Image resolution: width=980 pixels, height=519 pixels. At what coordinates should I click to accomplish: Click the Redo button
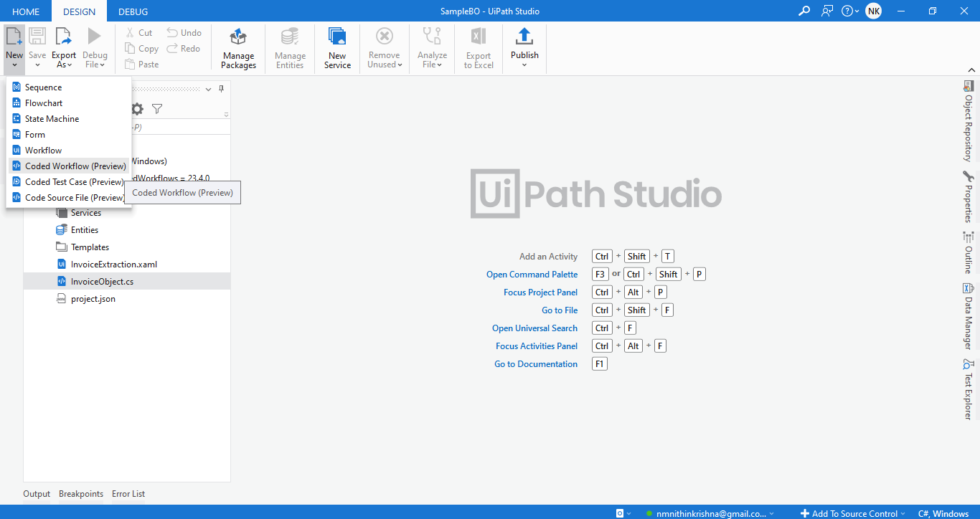[x=184, y=48]
